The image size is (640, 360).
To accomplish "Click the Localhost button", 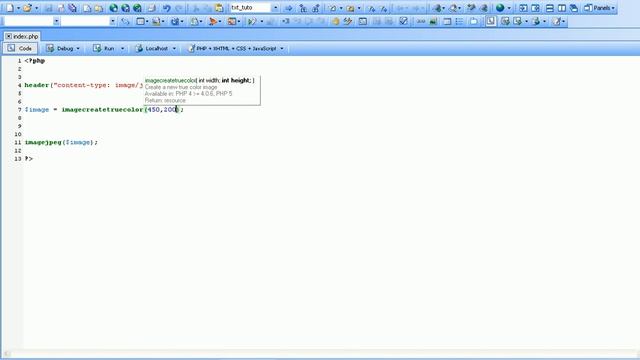I will [x=152, y=48].
